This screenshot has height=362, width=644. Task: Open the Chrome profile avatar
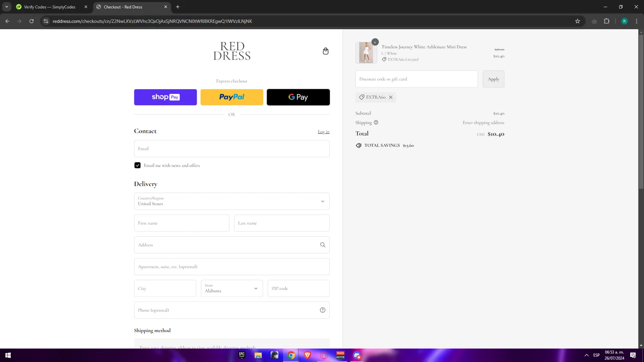(624, 21)
